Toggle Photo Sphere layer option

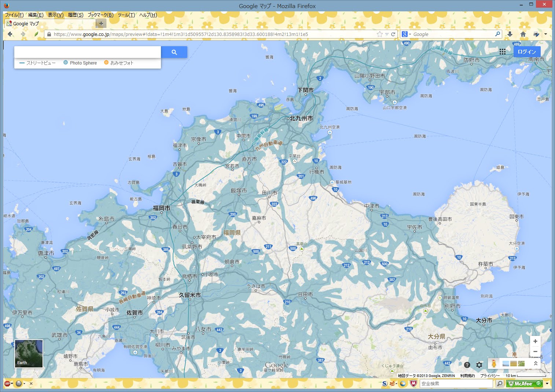[80, 63]
